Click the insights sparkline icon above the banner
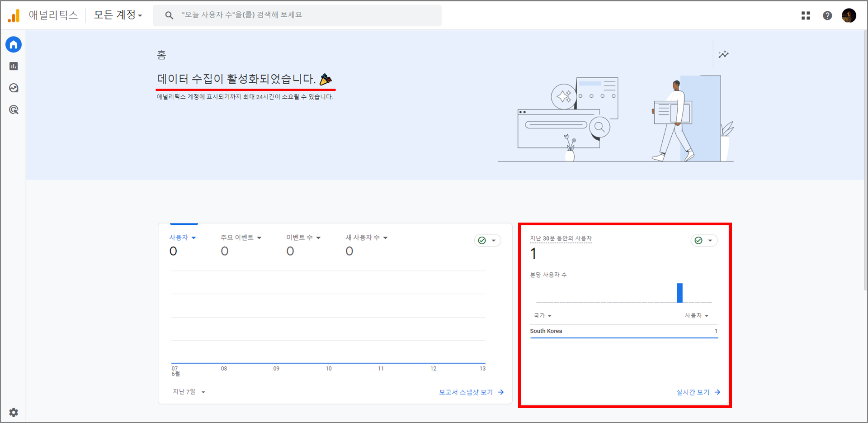 724,54
